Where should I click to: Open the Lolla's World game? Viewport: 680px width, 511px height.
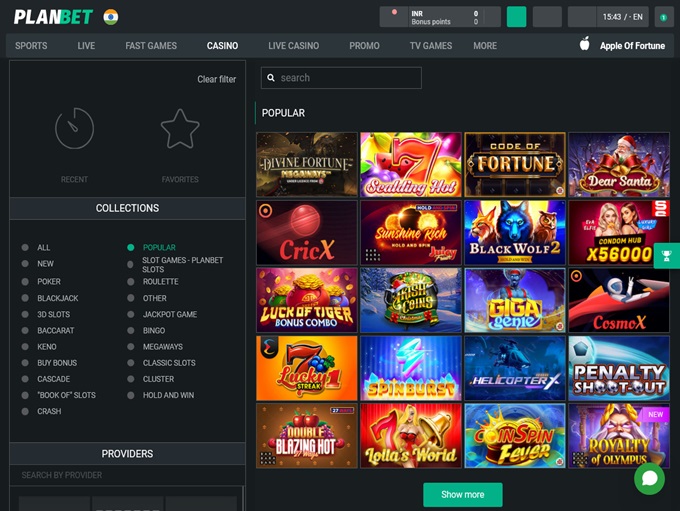pos(411,436)
